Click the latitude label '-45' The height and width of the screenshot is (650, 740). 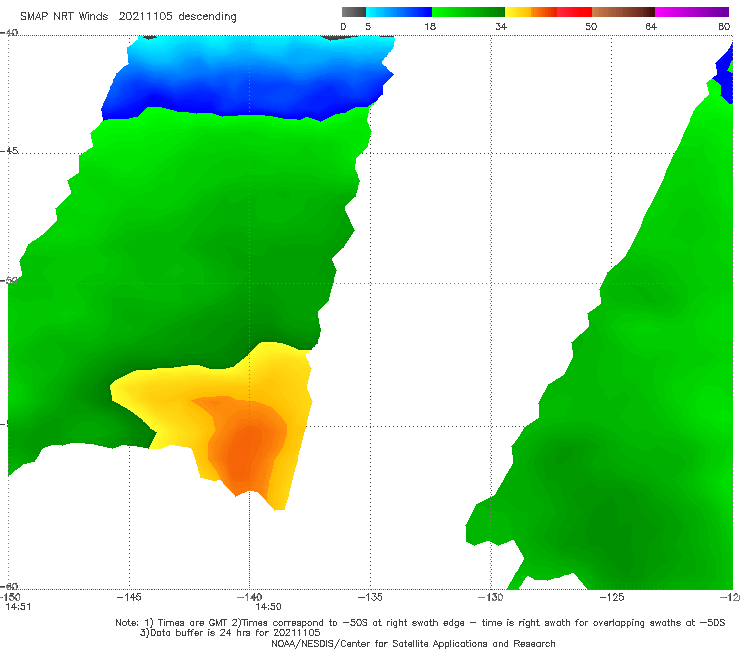tap(9, 151)
